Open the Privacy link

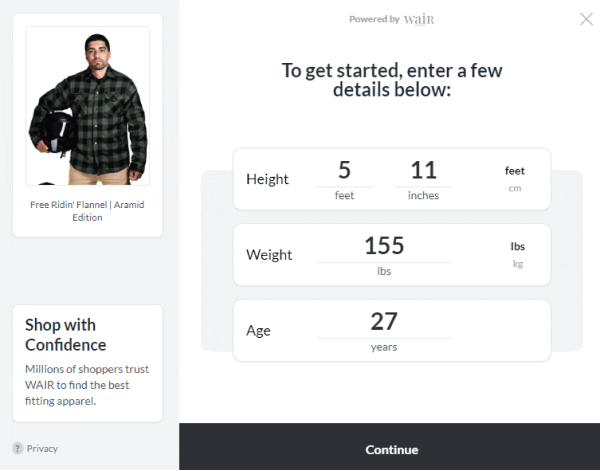tap(42, 449)
